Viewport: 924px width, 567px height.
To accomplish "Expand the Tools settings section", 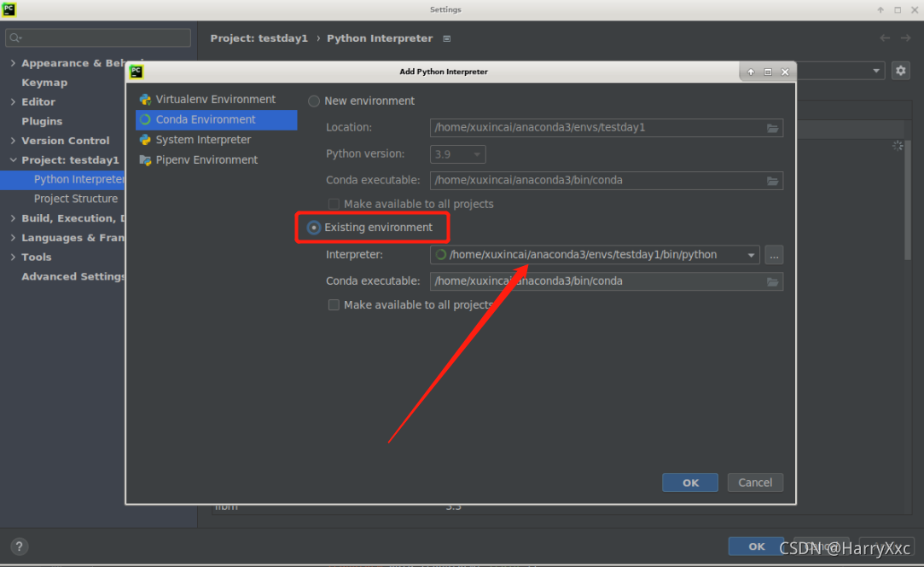I will click(13, 257).
